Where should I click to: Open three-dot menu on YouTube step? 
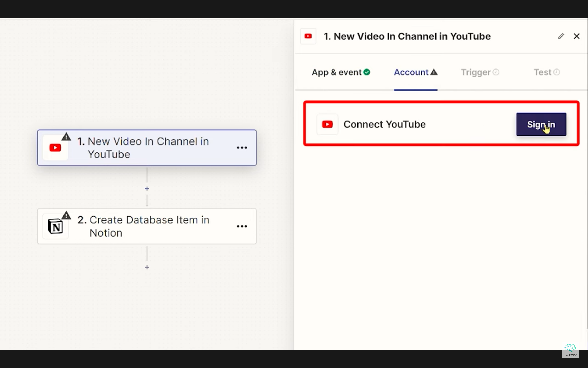click(x=242, y=148)
